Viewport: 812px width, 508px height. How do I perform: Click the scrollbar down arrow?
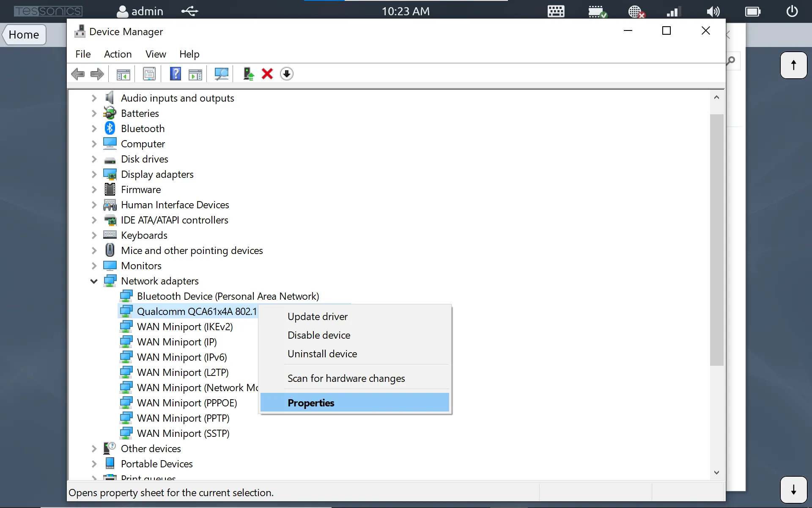click(x=716, y=472)
